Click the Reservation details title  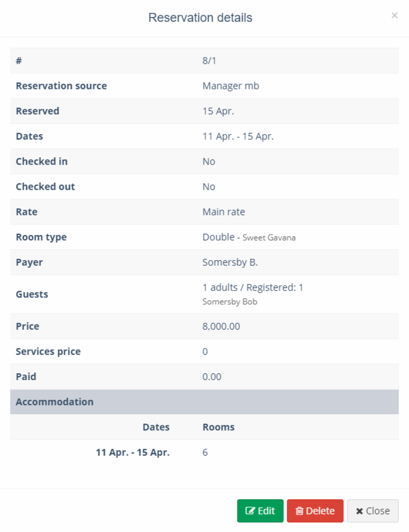click(200, 17)
